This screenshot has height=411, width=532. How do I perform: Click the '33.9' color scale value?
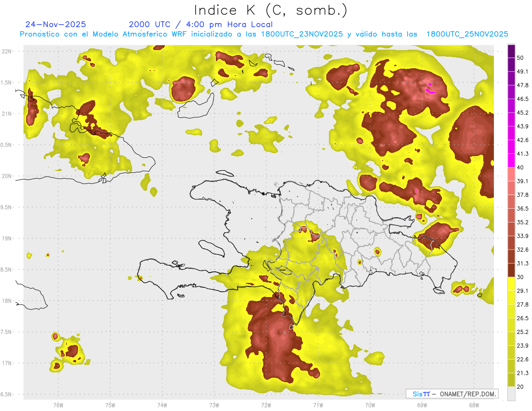[x=523, y=236]
